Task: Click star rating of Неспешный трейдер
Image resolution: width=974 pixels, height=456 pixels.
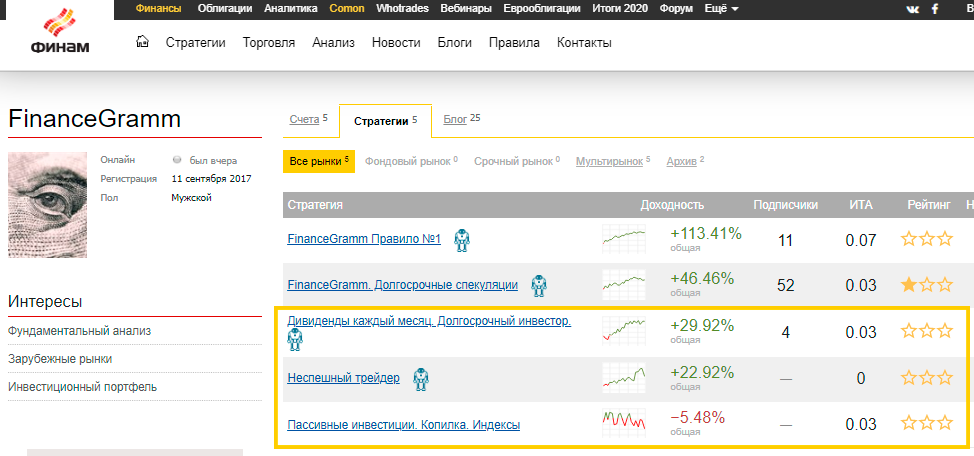Action: pos(927,377)
